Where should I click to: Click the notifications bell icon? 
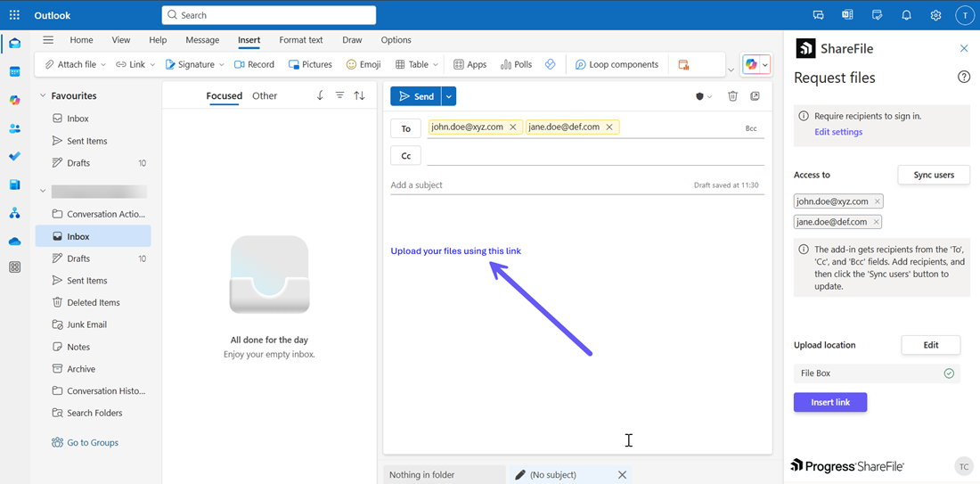pyautogui.click(x=906, y=15)
